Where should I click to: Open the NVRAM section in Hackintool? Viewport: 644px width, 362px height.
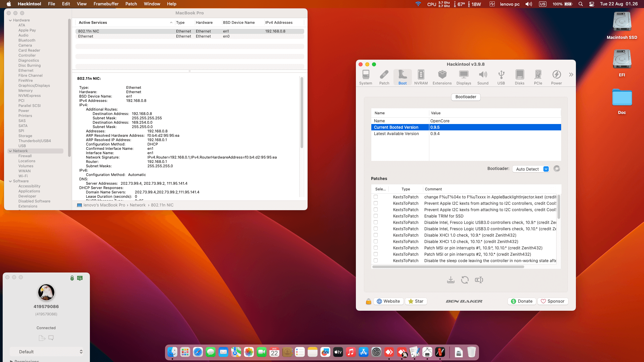[421, 77]
